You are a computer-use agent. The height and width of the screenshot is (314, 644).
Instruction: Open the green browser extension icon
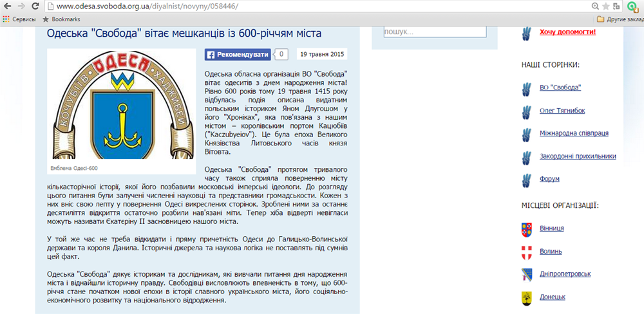(632, 6)
